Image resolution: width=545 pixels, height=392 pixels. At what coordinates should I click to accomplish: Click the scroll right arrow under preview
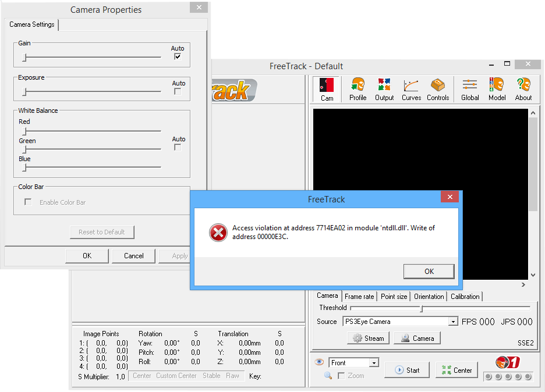point(523,285)
